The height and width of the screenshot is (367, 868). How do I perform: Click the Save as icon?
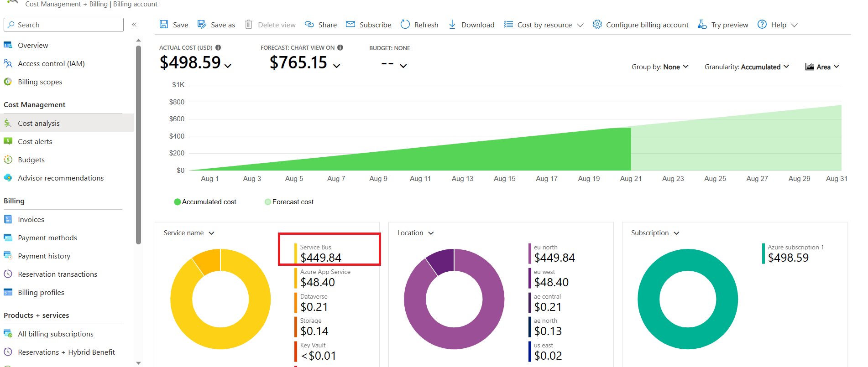[x=202, y=24]
